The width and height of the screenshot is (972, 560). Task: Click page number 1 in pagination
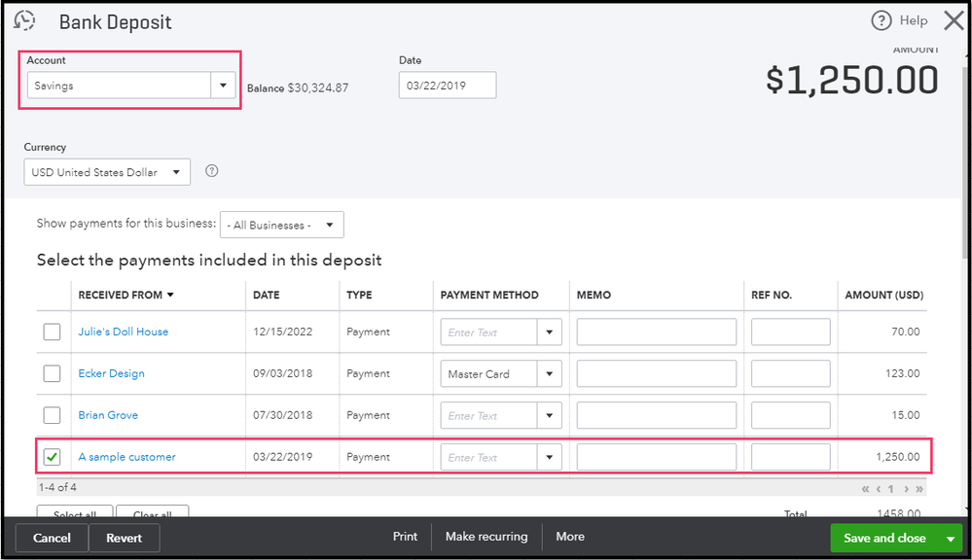[891, 489]
